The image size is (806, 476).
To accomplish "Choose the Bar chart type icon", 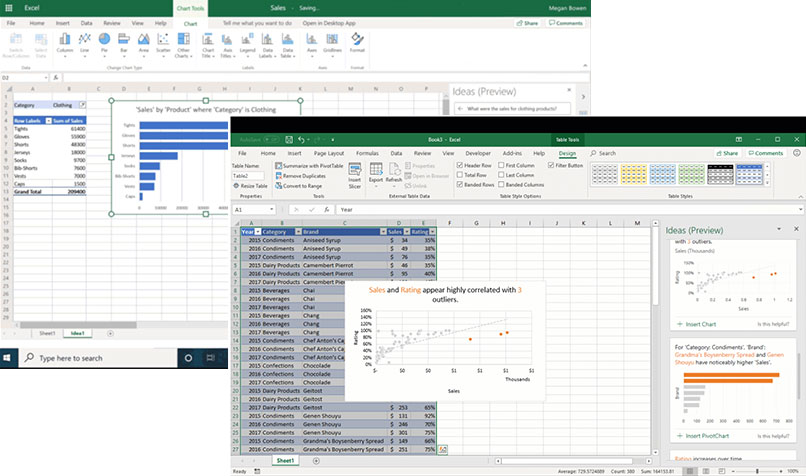I will [x=124, y=43].
